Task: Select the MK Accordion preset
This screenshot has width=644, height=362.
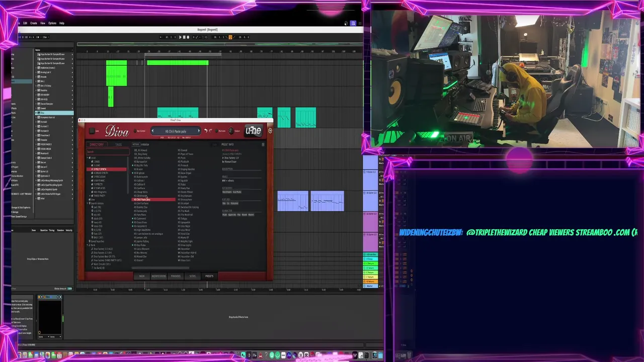Action: [184, 249]
